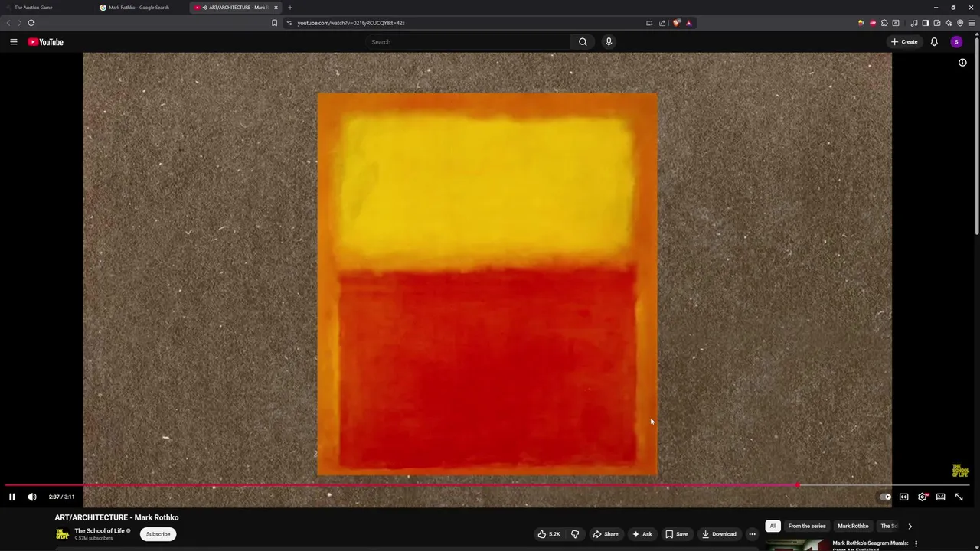Select the From the series chip
The width and height of the screenshot is (980, 551).
tap(807, 526)
